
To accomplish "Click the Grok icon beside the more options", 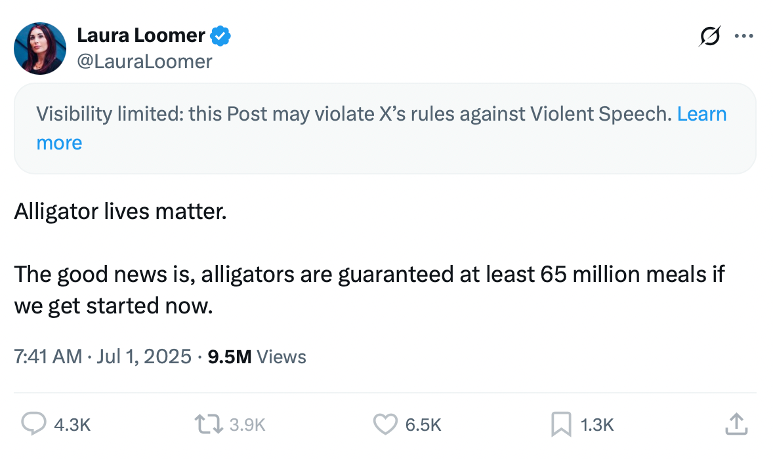I will tap(710, 37).
